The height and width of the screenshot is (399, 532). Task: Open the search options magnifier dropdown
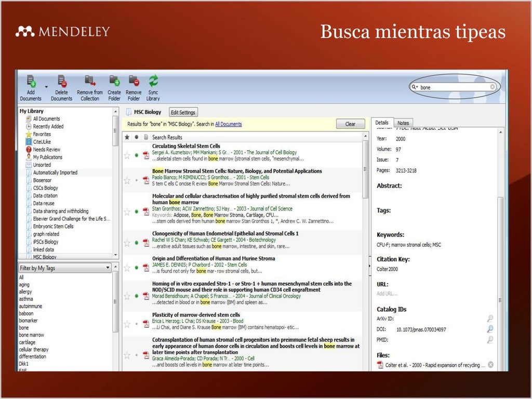(x=415, y=87)
